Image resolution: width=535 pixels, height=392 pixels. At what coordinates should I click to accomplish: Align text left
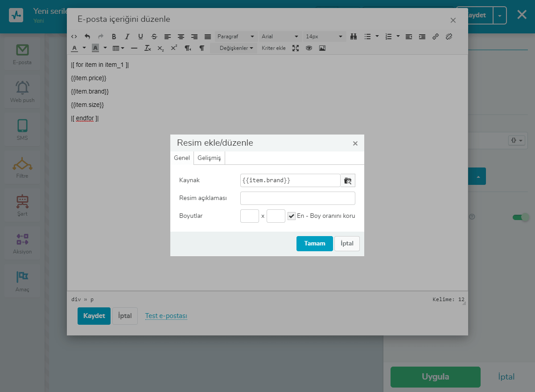[x=167, y=37]
